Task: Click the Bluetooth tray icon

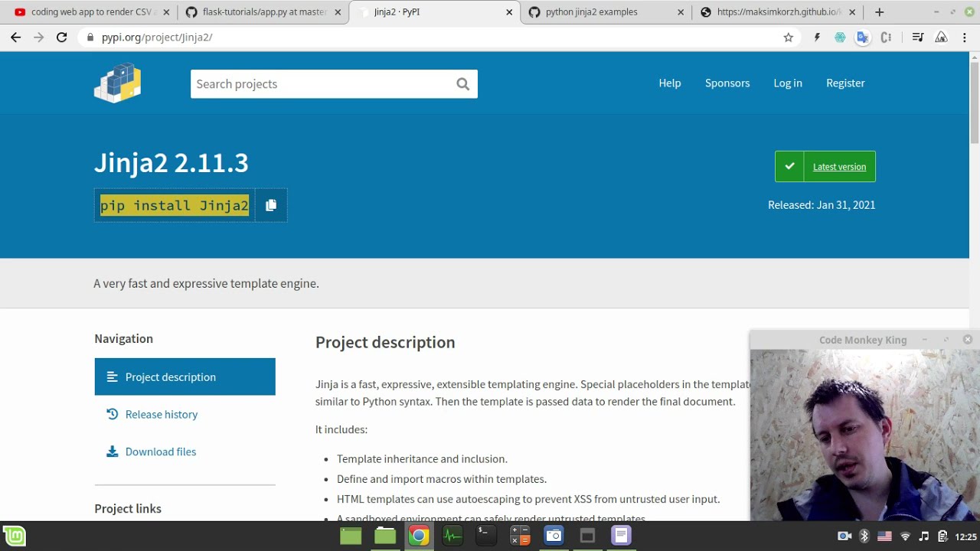Action: click(864, 536)
